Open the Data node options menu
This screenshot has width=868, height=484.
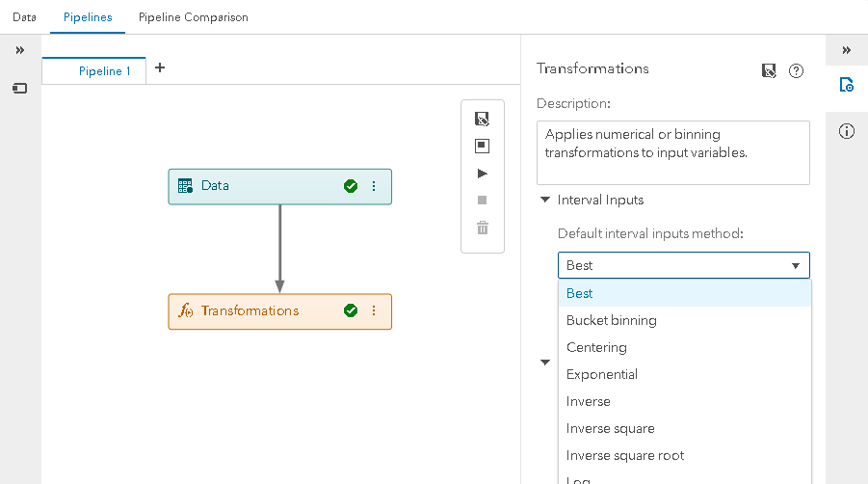pyautogui.click(x=374, y=186)
